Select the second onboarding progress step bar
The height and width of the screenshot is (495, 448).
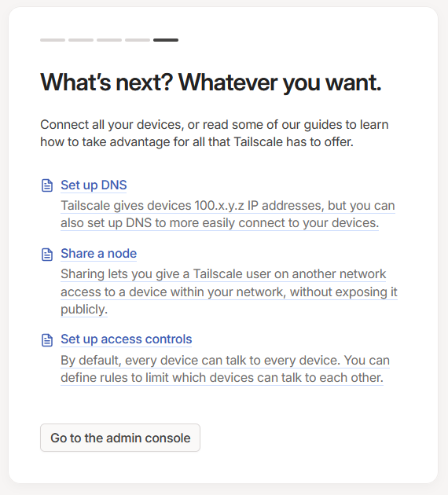[81, 40]
